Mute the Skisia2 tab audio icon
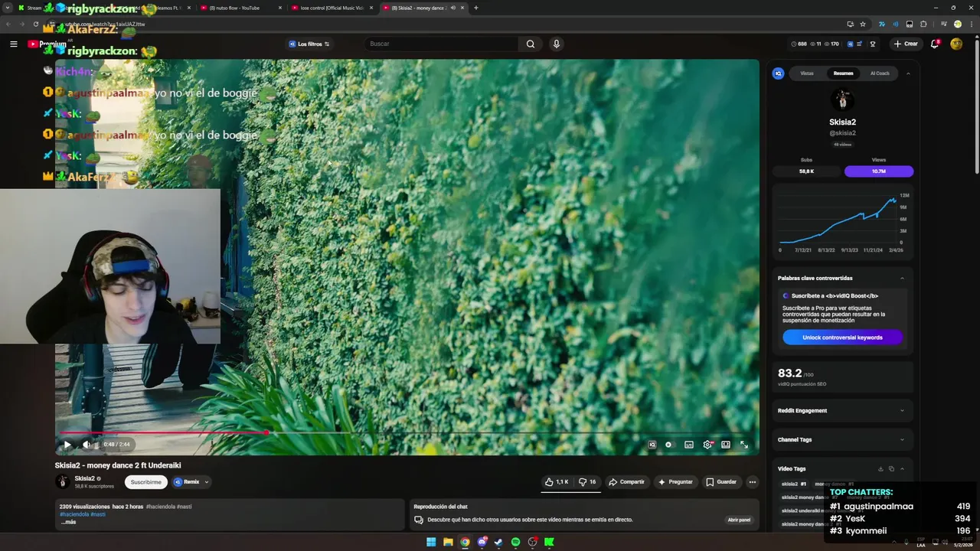Image resolution: width=980 pixels, height=551 pixels. pos(453,8)
